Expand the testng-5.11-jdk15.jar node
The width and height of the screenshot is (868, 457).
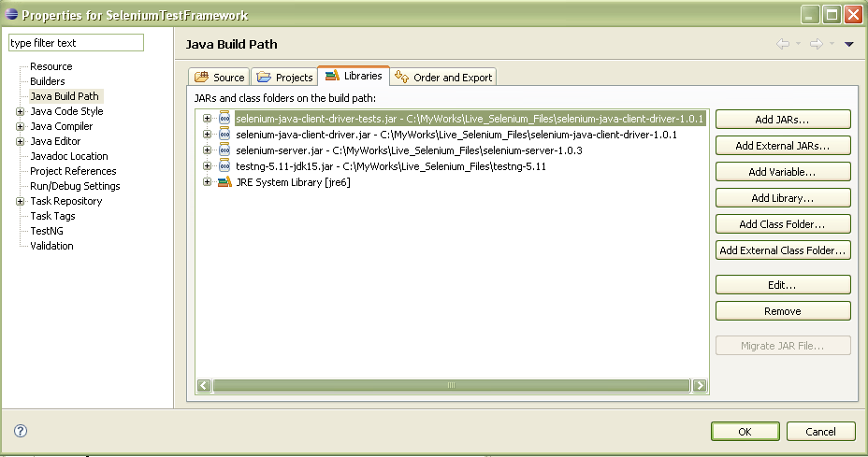click(x=207, y=166)
